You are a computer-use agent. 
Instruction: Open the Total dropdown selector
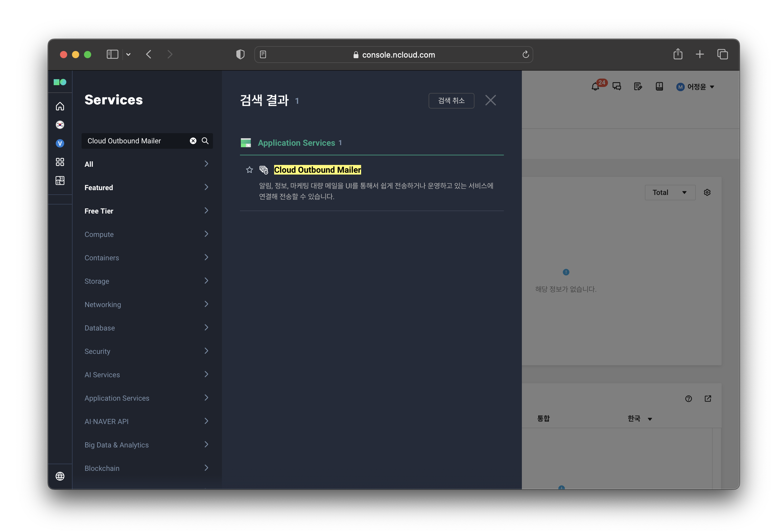pos(670,192)
